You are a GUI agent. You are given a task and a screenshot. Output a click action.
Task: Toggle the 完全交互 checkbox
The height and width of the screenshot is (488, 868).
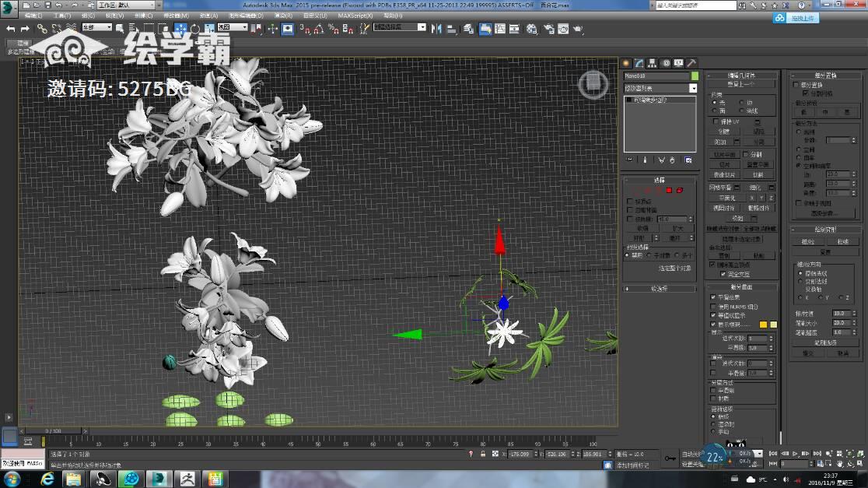(723, 274)
